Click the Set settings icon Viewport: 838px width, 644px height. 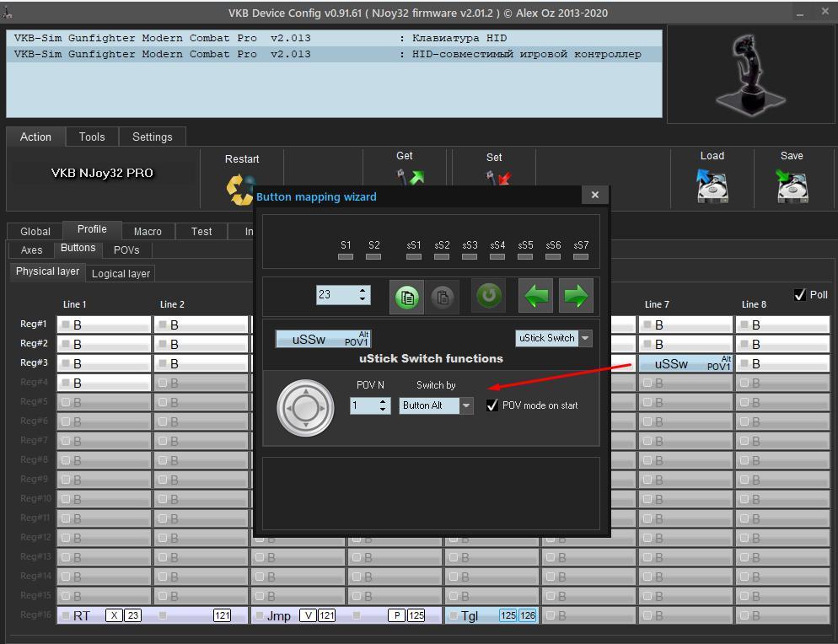(x=498, y=177)
